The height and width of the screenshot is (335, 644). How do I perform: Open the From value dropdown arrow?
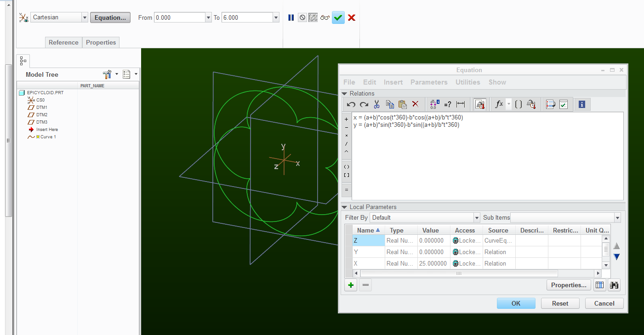[208, 17]
